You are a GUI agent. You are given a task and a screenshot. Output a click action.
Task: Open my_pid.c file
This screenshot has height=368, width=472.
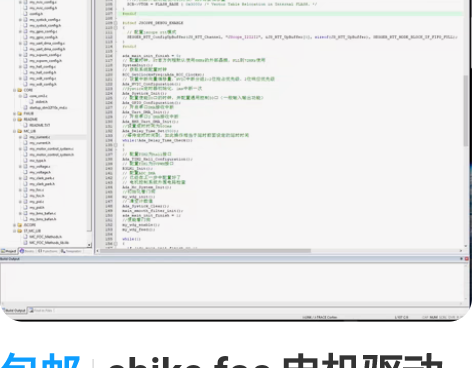(37, 201)
